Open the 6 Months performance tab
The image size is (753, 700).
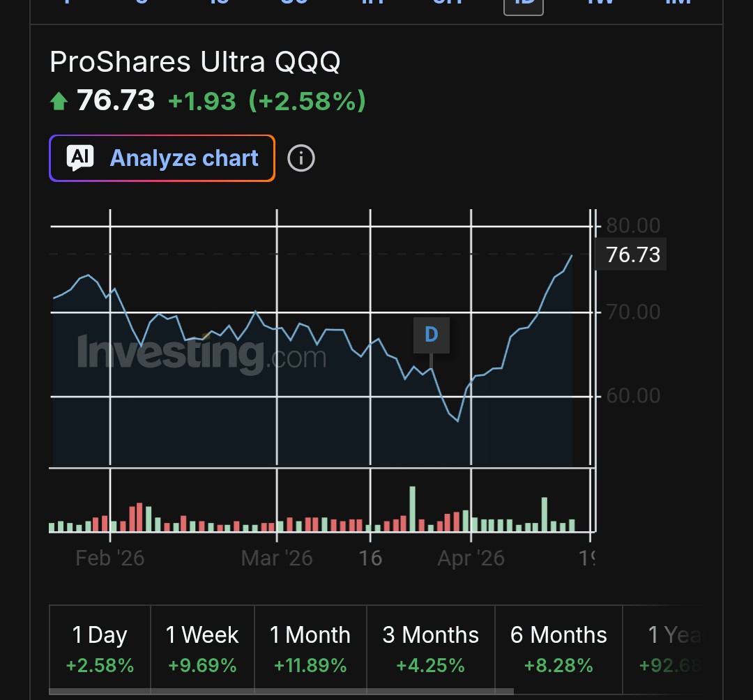(x=558, y=648)
